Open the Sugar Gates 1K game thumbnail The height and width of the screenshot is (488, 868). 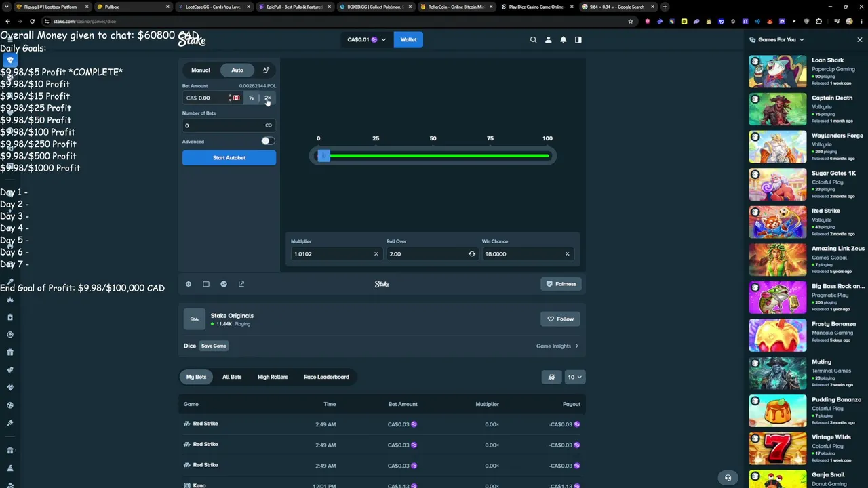778,184
